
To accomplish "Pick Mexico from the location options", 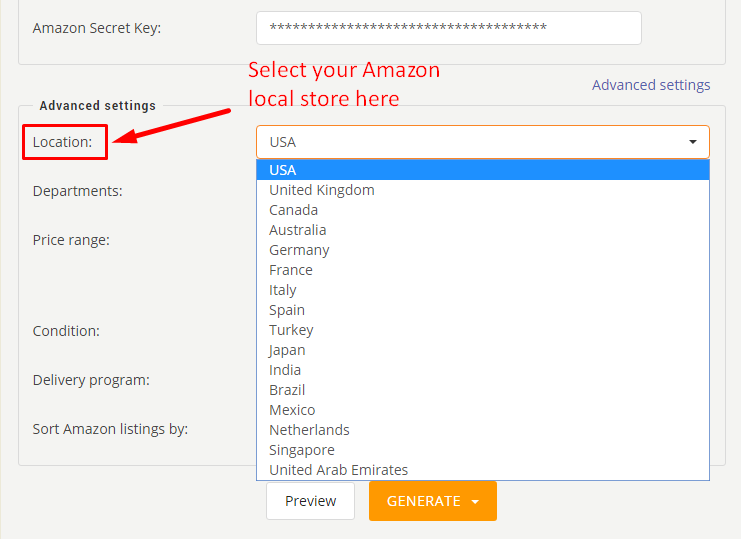I will click(483, 410).
